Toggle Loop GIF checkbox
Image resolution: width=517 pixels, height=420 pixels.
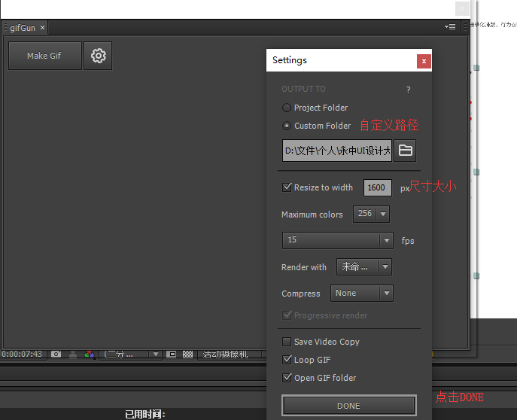tap(287, 360)
